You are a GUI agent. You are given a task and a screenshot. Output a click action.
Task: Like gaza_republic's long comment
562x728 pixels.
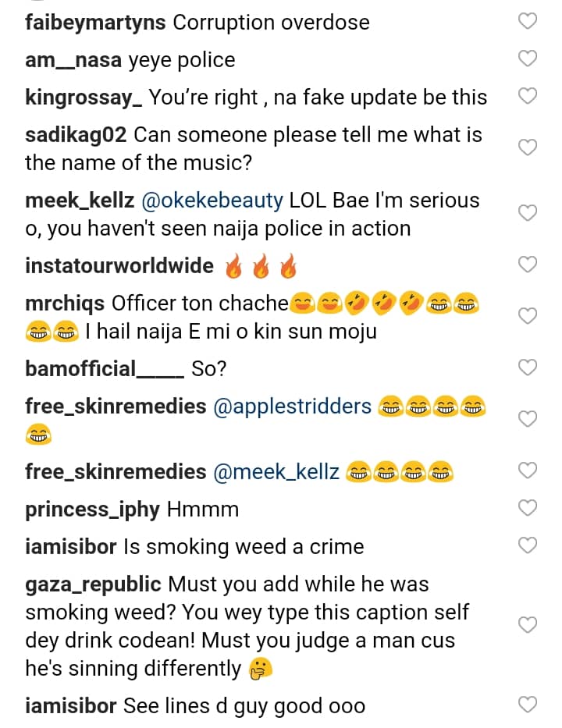coord(528,625)
